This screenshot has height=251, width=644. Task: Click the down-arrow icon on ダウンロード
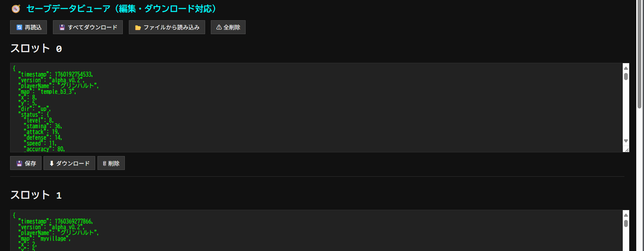[x=52, y=164]
